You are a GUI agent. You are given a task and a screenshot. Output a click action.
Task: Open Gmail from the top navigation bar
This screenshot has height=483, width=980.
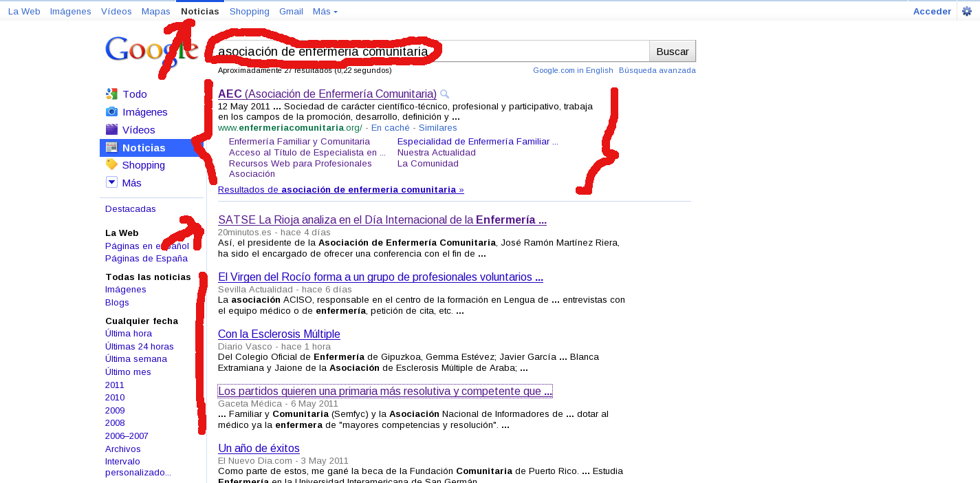291,12
